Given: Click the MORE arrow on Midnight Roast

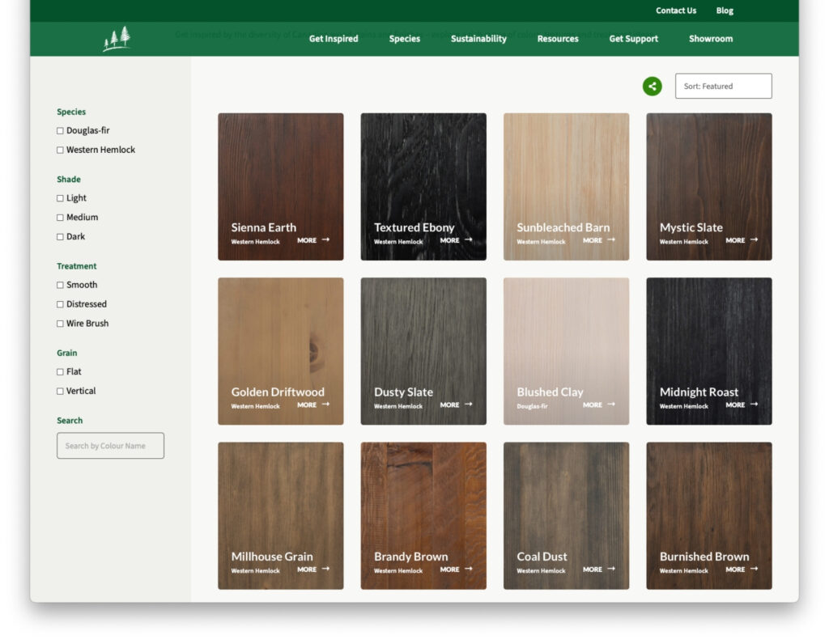Looking at the screenshot, I should pyautogui.click(x=742, y=405).
